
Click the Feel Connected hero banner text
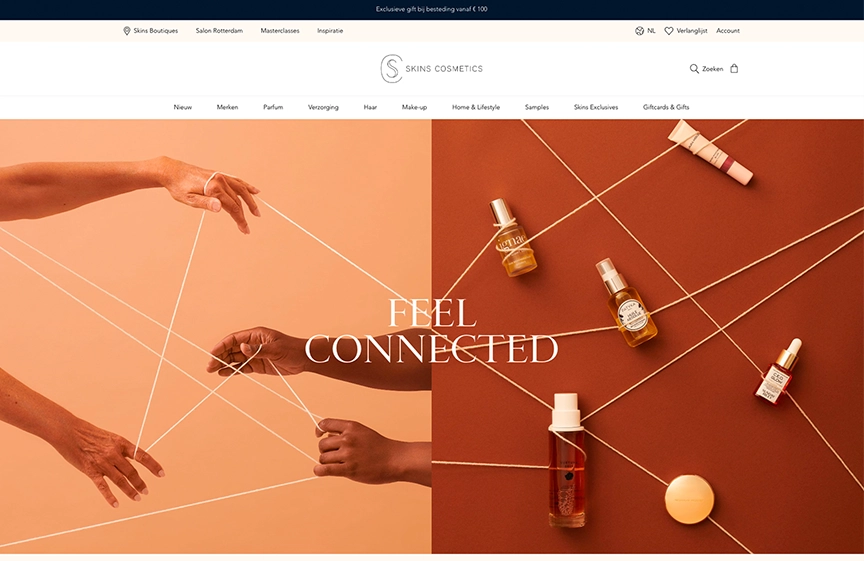431,331
